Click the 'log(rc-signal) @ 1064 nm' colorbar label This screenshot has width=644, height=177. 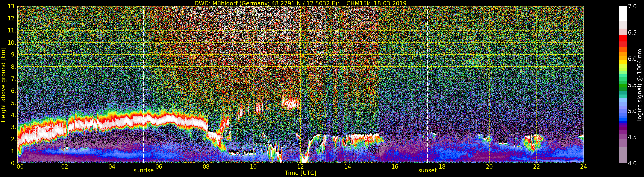(x=640, y=85)
